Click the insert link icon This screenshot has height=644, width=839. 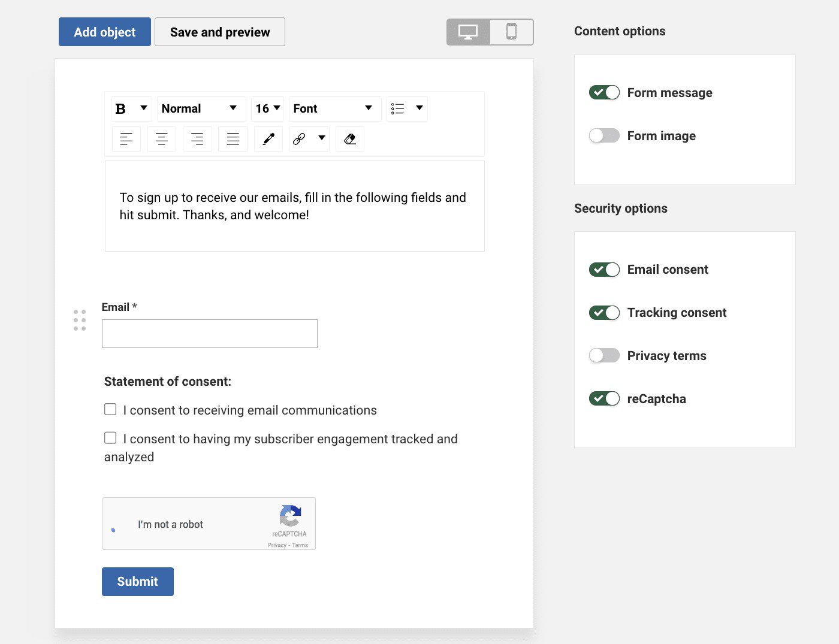coord(300,139)
